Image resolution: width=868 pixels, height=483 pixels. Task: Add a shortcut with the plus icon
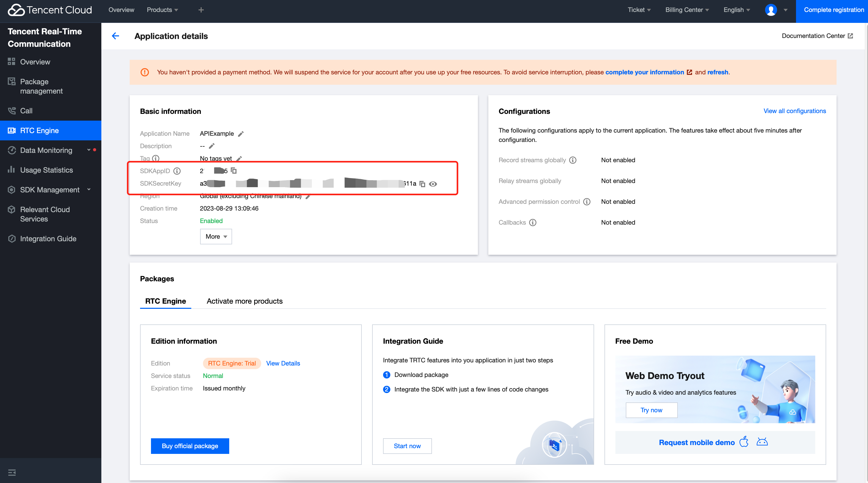coord(201,10)
